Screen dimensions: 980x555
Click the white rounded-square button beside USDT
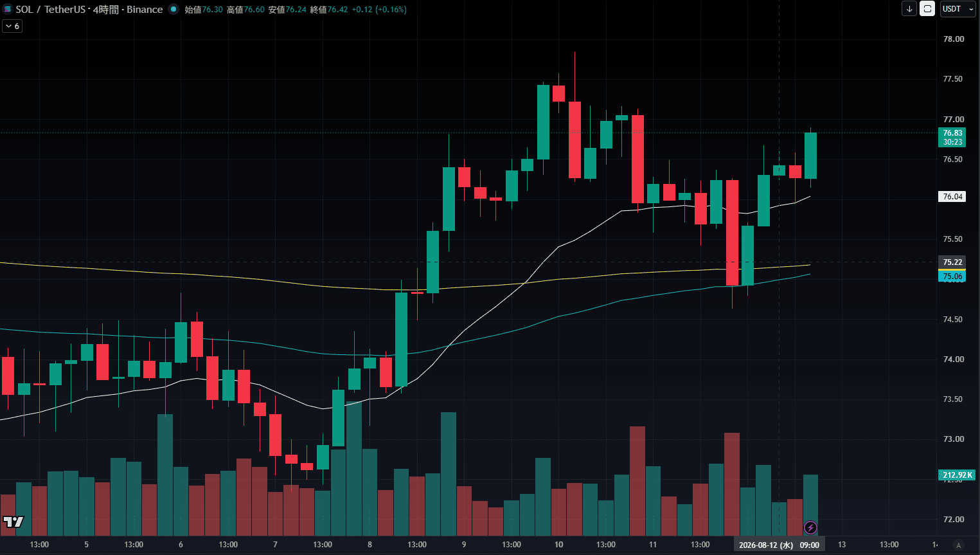point(927,9)
